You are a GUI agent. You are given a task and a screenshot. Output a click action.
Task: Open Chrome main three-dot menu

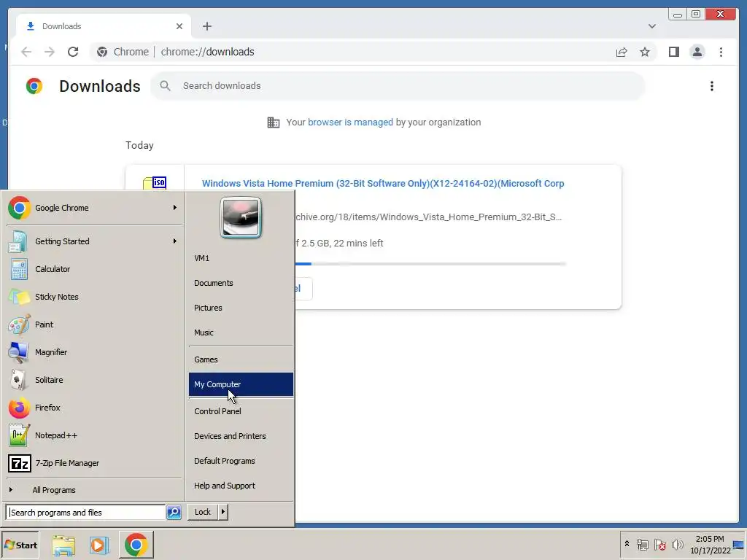[x=721, y=52]
